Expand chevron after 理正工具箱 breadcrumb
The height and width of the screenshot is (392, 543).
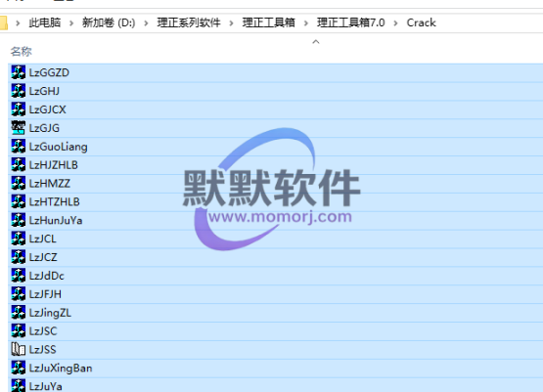coord(306,23)
